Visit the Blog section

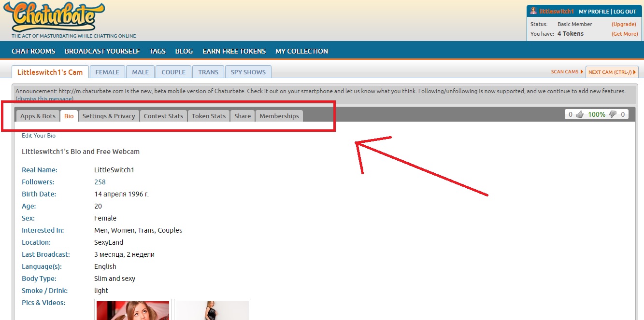[184, 51]
